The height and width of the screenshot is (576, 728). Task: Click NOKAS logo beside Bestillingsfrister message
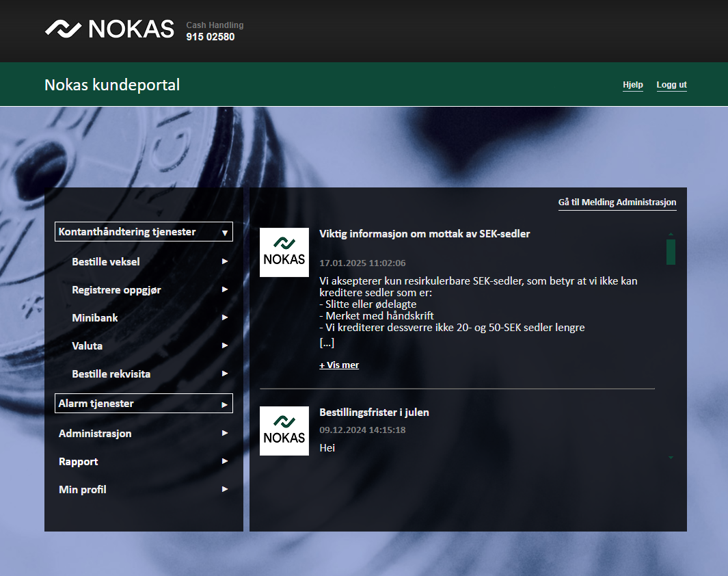(284, 431)
